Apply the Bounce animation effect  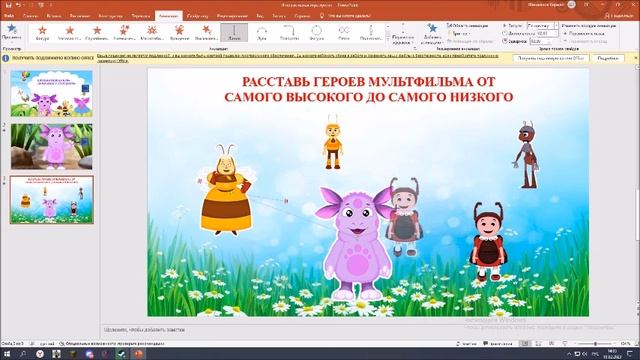click(206, 33)
